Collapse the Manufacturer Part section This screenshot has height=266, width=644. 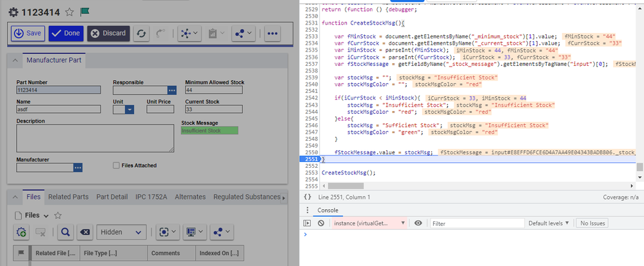tap(15, 60)
